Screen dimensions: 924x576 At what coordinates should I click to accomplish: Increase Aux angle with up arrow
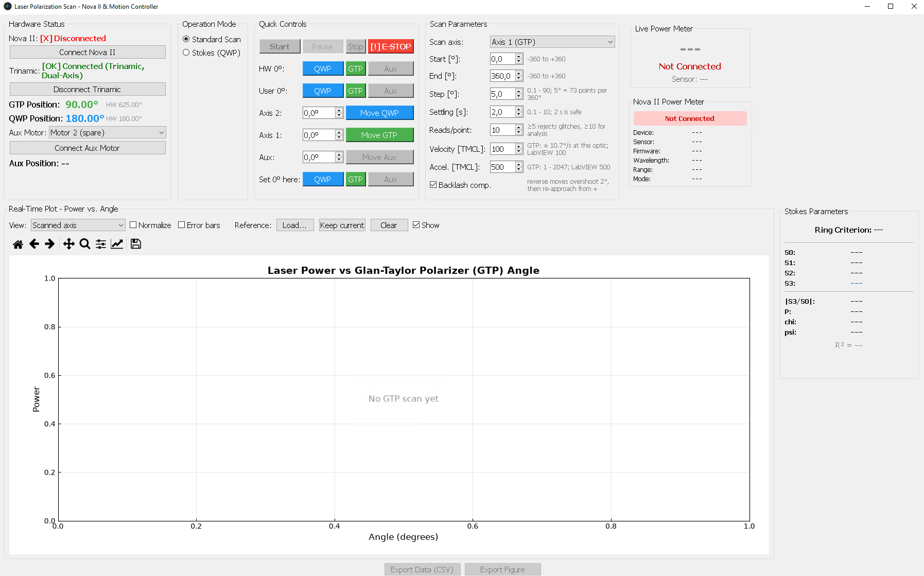tap(339, 154)
